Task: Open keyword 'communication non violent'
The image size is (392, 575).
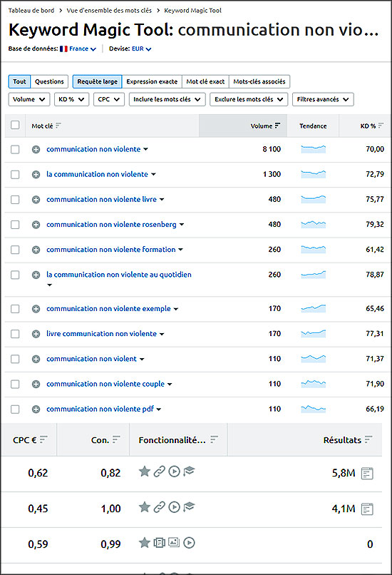Action: pos(91,359)
